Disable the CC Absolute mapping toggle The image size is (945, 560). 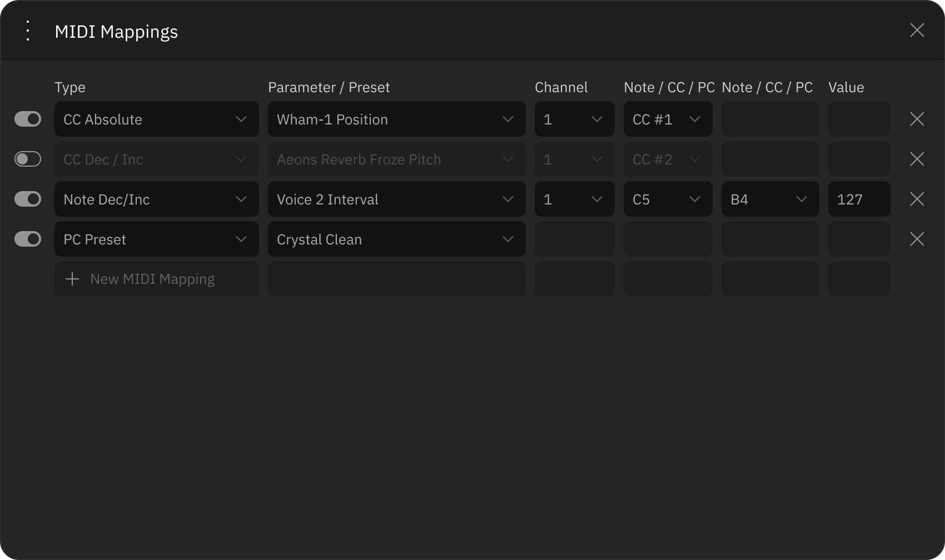tap(28, 119)
